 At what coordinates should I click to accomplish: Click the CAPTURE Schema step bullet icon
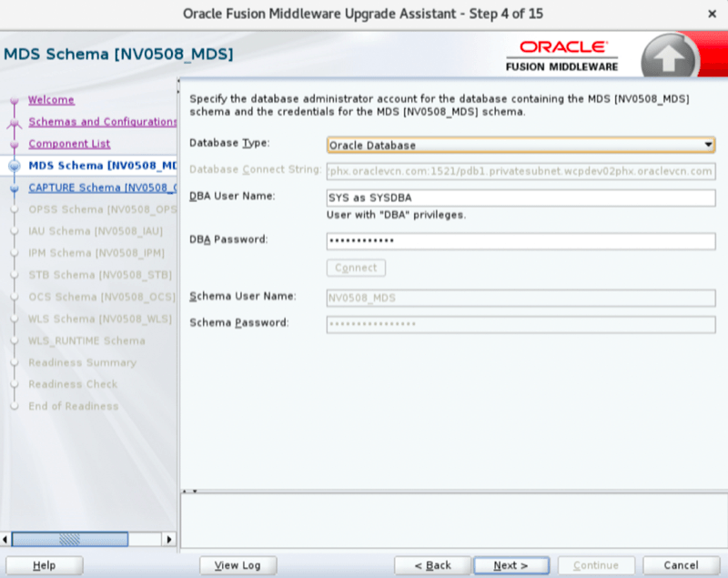(15, 188)
